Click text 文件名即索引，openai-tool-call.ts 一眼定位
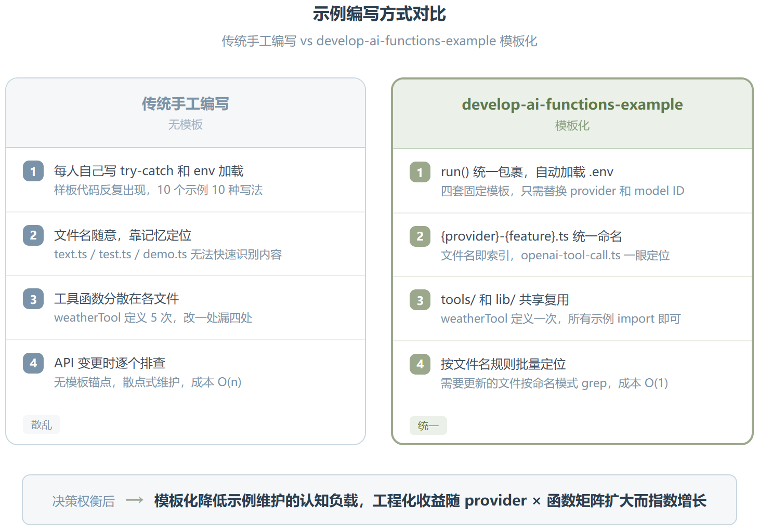The width and height of the screenshot is (759, 532). [x=555, y=256]
